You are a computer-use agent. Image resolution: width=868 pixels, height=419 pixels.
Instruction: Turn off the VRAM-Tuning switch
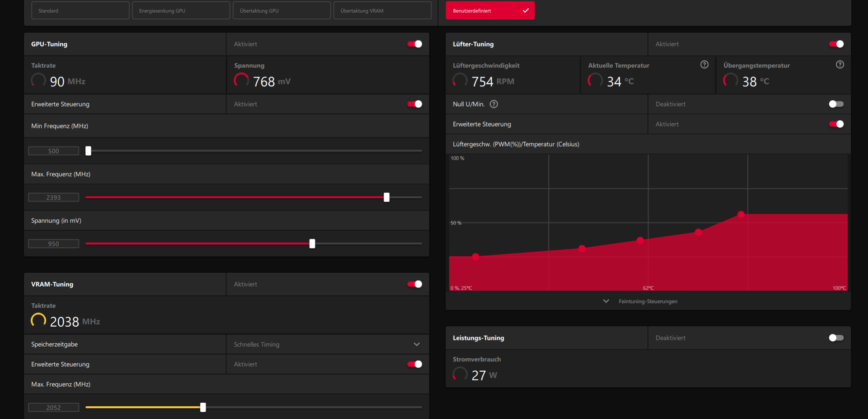point(415,284)
